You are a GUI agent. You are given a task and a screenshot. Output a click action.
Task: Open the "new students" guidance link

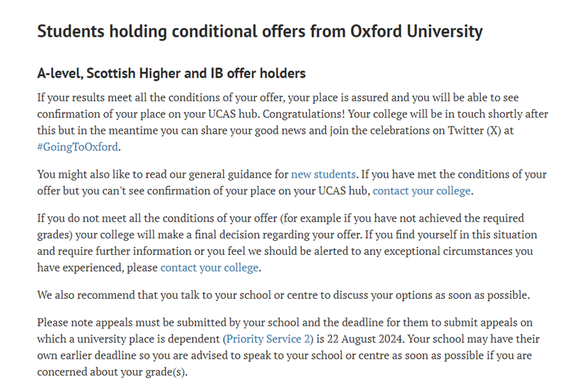point(323,174)
